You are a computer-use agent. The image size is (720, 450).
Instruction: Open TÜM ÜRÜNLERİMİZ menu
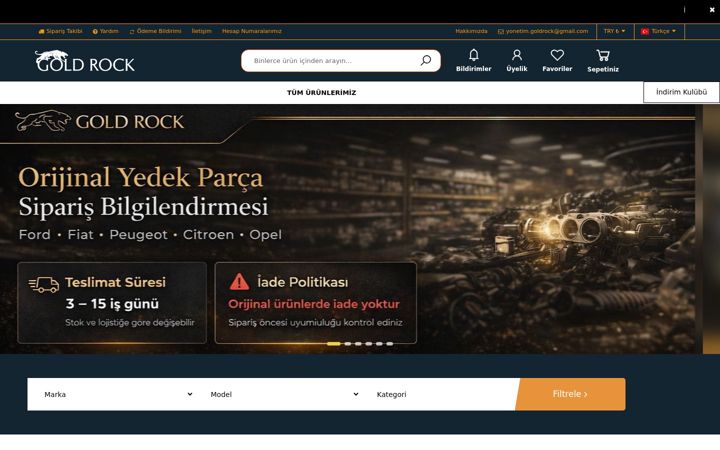coord(321,92)
